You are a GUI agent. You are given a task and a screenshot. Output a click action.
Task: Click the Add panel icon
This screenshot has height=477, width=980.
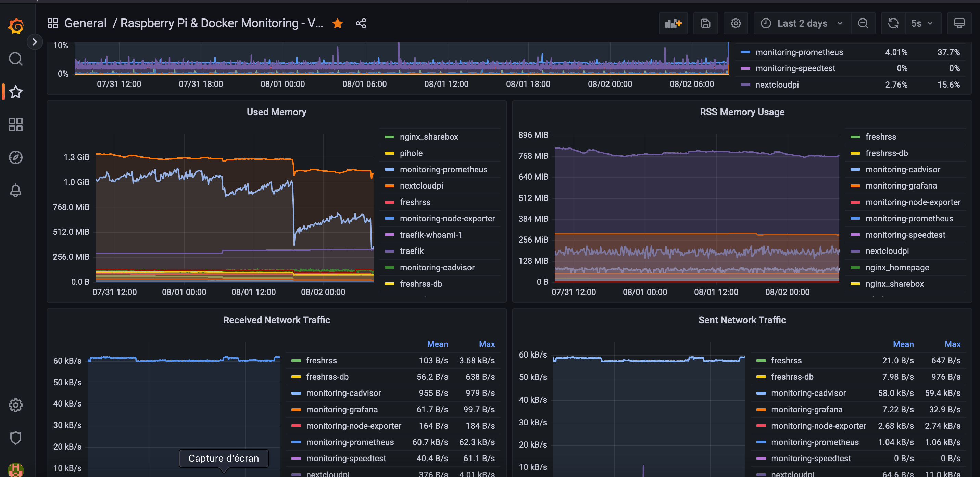coord(673,24)
